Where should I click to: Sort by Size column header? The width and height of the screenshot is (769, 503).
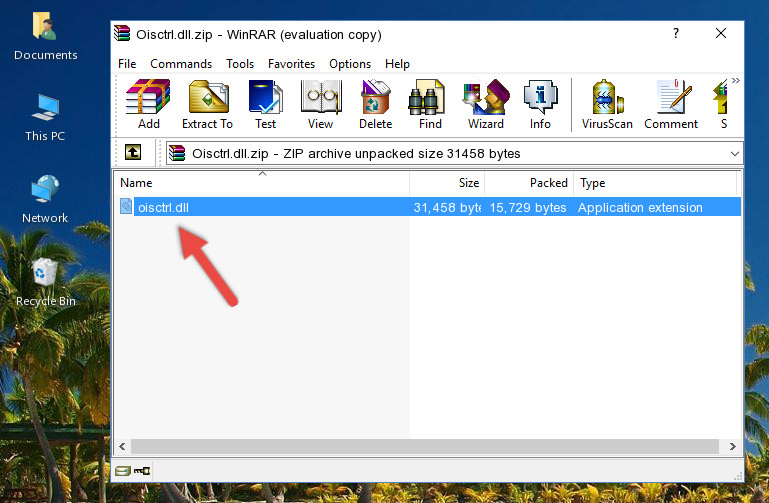pos(447,183)
